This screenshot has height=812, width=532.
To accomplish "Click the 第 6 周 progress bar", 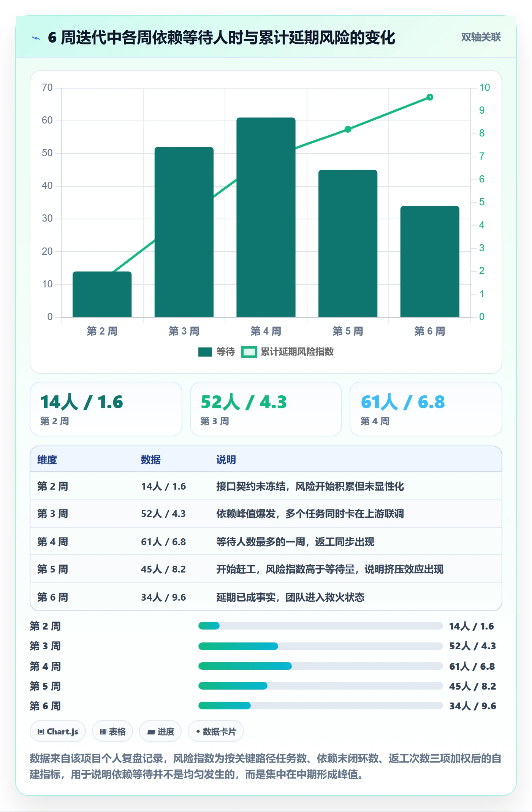I will (x=321, y=706).
